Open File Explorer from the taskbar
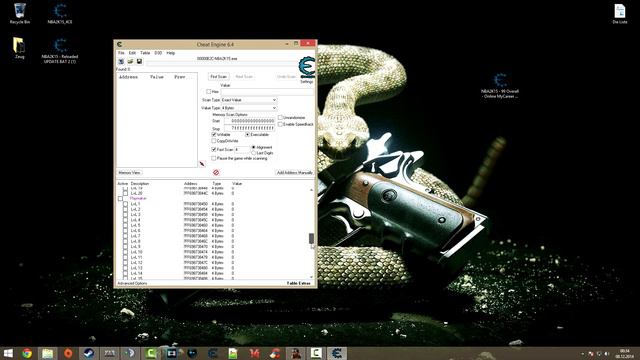Viewport: 640px width, 360px height. [x=48, y=353]
